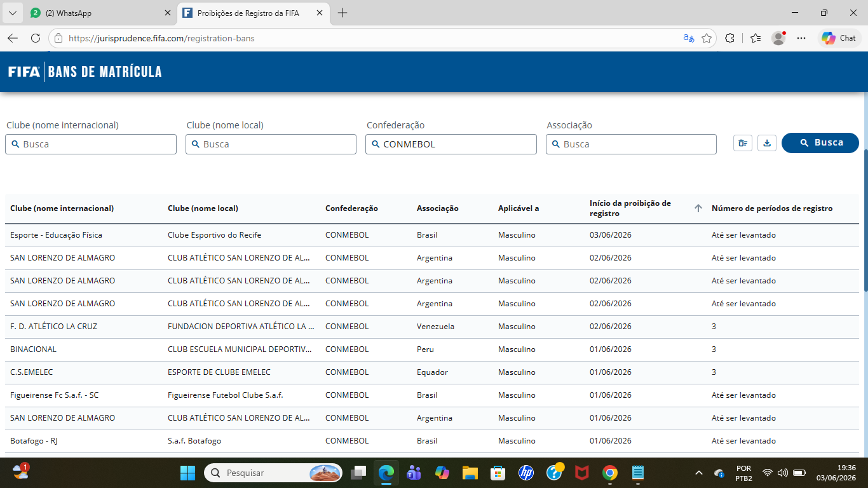Add page to favorites with star icon

point(707,38)
